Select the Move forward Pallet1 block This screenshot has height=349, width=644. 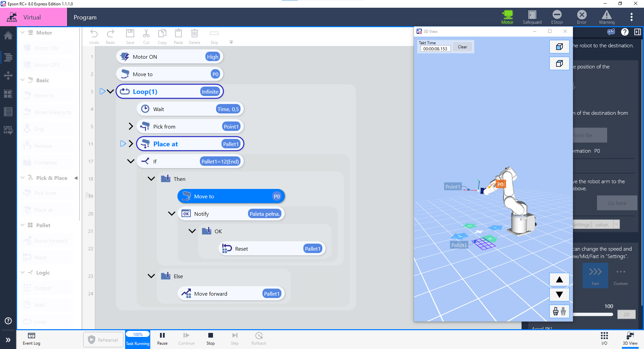tap(231, 294)
